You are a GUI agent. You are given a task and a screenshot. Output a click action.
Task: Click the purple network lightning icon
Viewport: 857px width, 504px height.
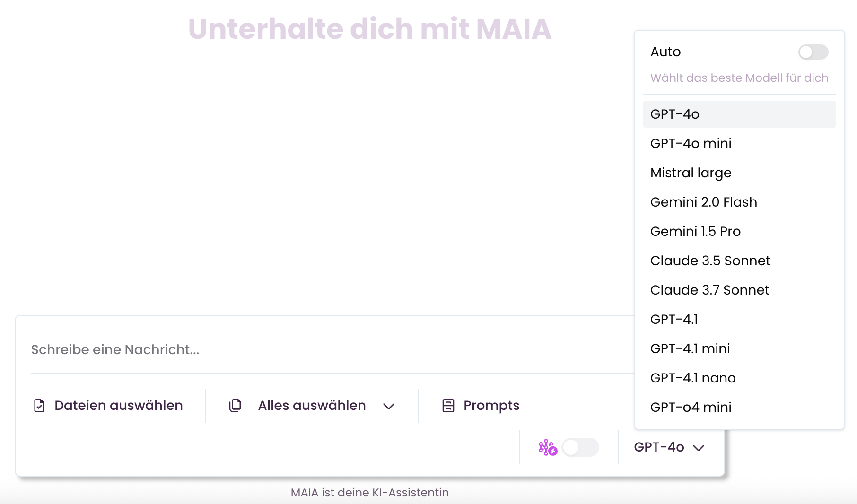548,447
